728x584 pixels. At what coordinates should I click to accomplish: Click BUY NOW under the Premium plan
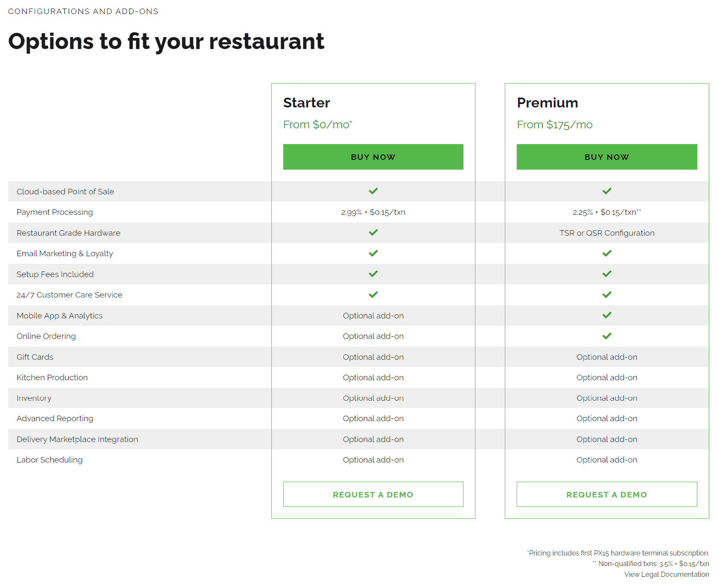[607, 157]
